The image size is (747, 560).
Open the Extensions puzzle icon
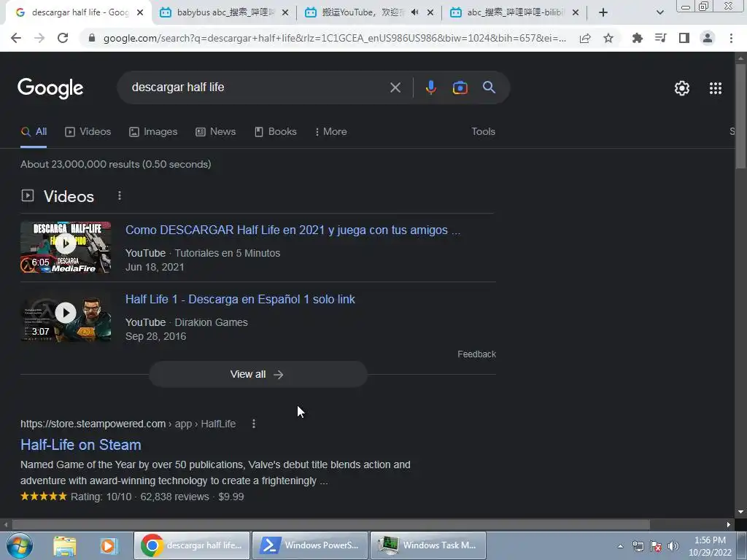pyautogui.click(x=637, y=38)
